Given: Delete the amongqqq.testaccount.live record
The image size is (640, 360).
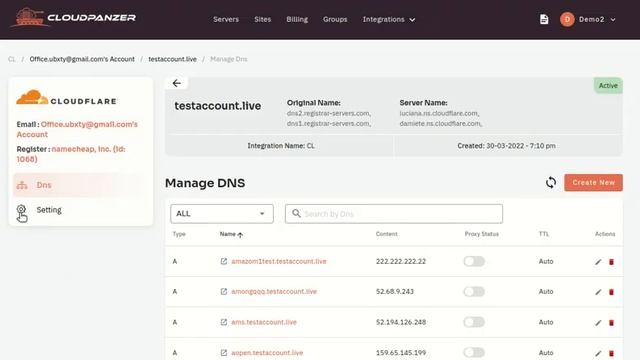Looking at the screenshot, I should pos(611,292).
